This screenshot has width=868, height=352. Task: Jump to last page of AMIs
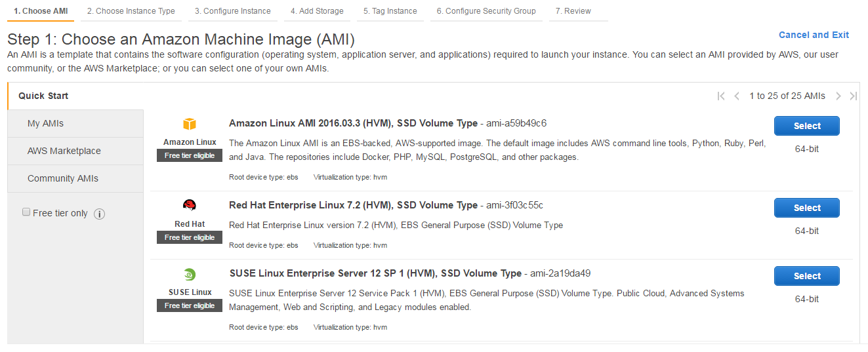click(854, 96)
